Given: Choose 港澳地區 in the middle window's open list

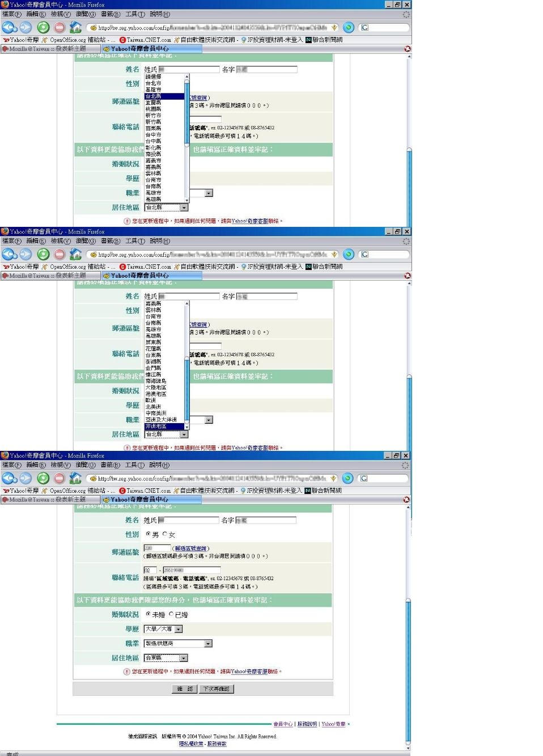Looking at the screenshot, I should point(164,394).
